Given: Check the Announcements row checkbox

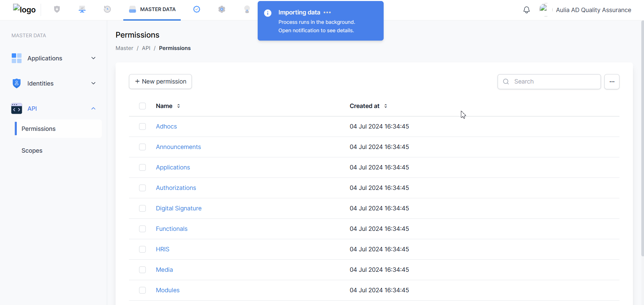Looking at the screenshot, I should tap(142, 147).
